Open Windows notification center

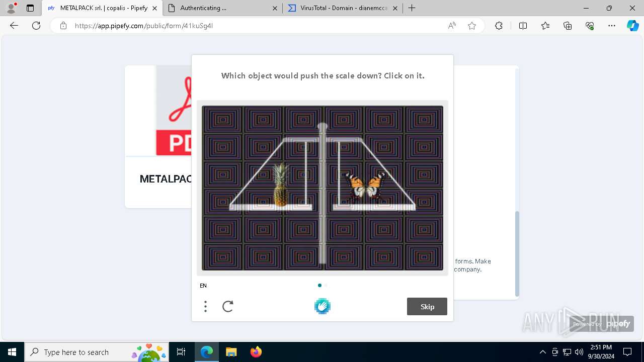tap(627, 352)
